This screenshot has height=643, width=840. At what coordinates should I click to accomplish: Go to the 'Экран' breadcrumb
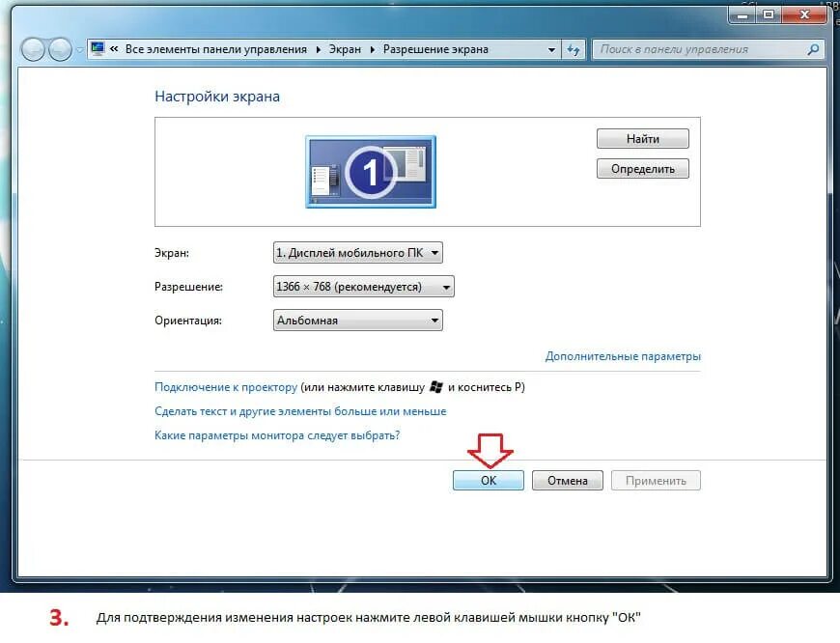pyautogui.click(x=345, y=49)
